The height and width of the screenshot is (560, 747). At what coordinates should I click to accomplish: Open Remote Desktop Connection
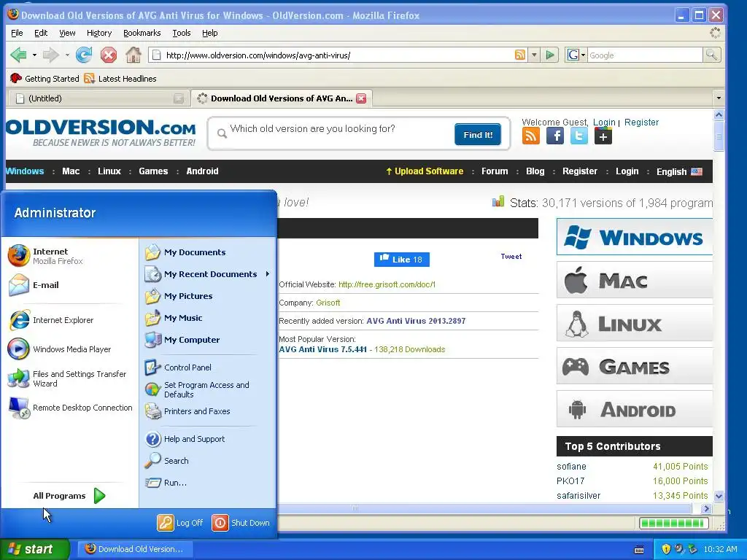69,408
